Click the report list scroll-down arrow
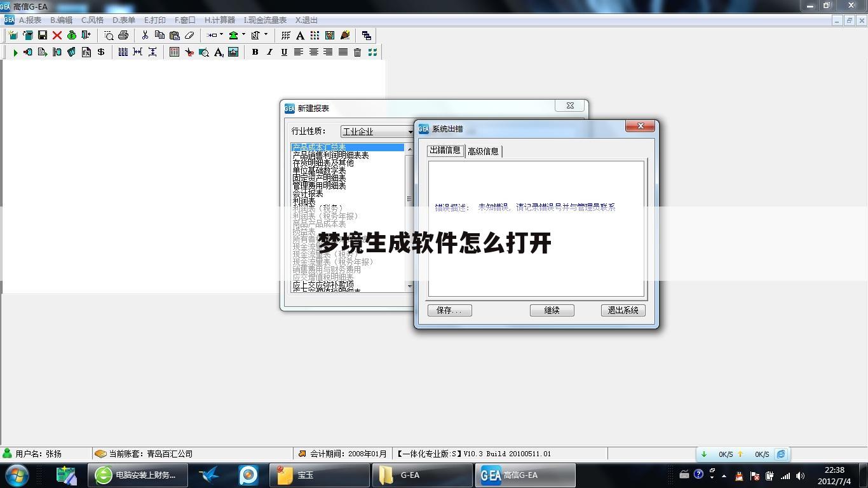Image resolution: width=868 pixels, height=488 pixels. tap(409, 287)
